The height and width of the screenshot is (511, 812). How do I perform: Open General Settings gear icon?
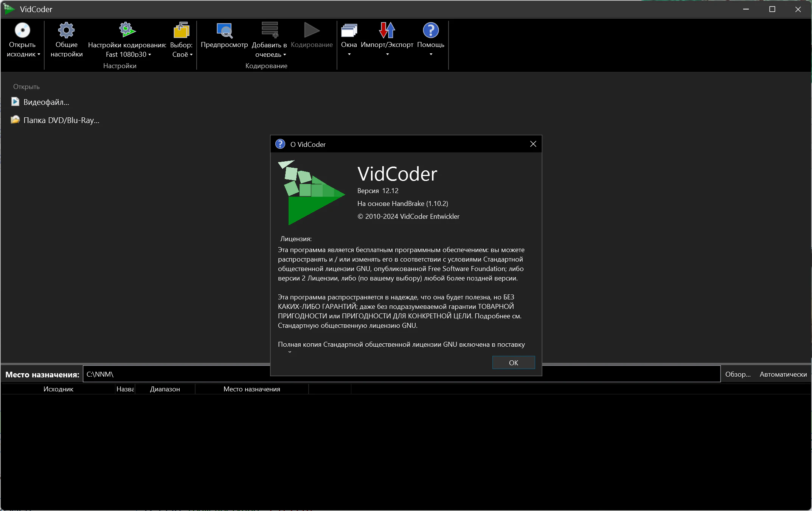(66, 30)
